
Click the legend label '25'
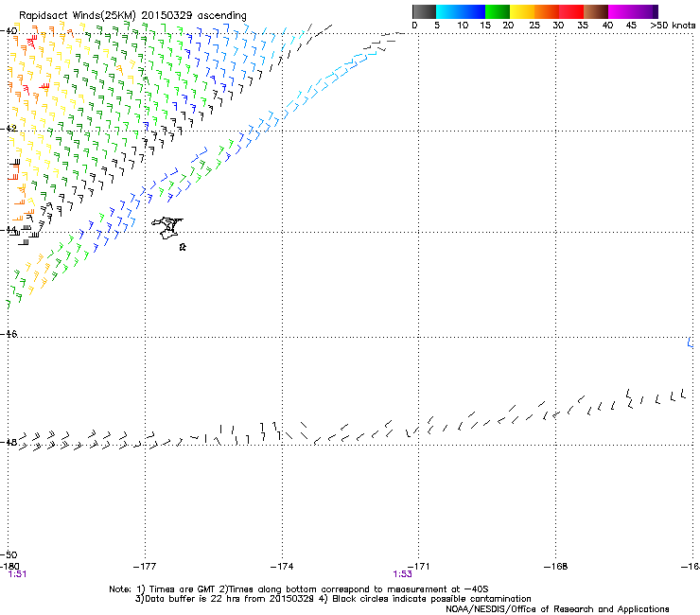[x=534, y=26]
